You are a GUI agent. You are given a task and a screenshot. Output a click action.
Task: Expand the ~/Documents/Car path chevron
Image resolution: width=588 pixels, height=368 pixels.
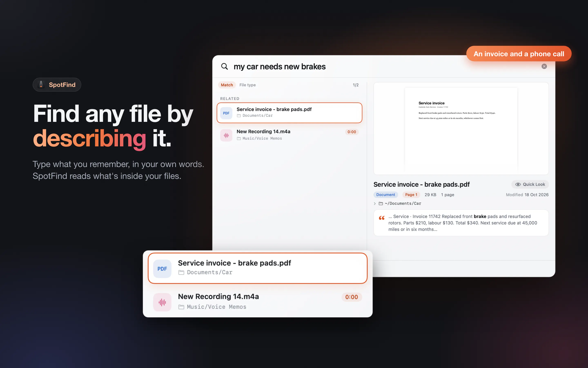[x=375, y=203]
